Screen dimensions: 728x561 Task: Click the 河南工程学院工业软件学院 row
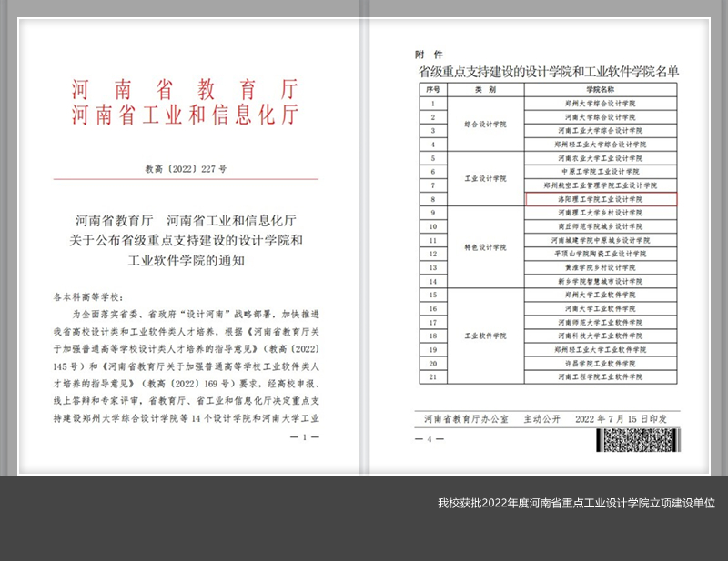pos(601,376)
